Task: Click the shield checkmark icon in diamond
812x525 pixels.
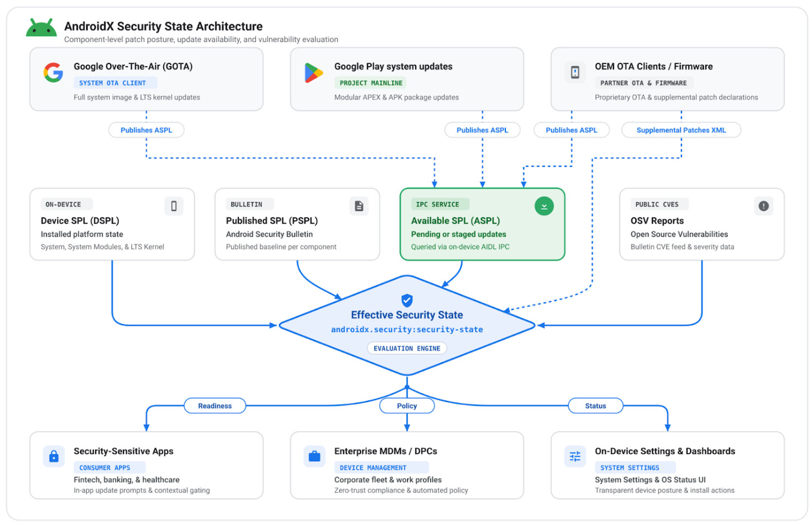Action: click(407, 300)
